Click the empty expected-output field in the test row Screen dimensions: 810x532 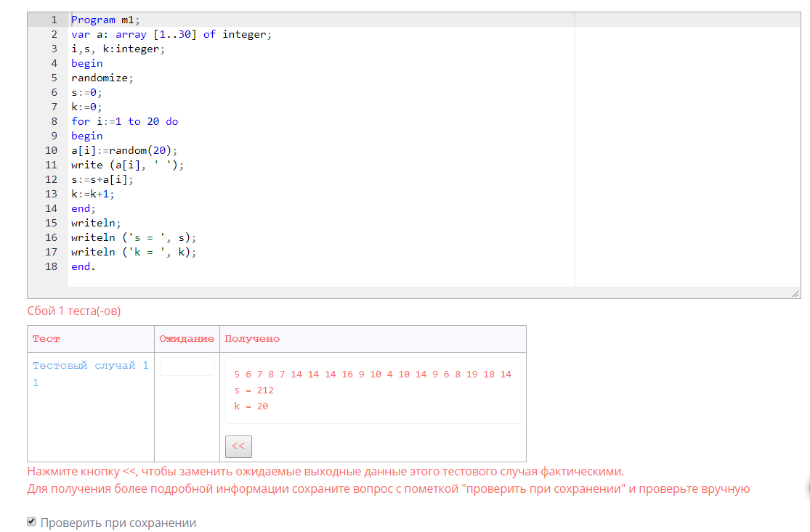click(187, 367)
